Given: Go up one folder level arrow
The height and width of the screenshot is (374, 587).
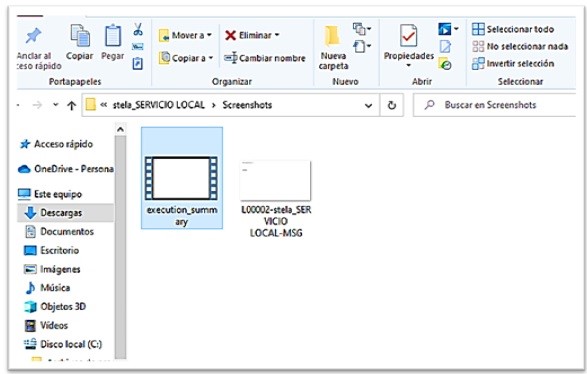Looking at the screenshot, I should [72, 106].
